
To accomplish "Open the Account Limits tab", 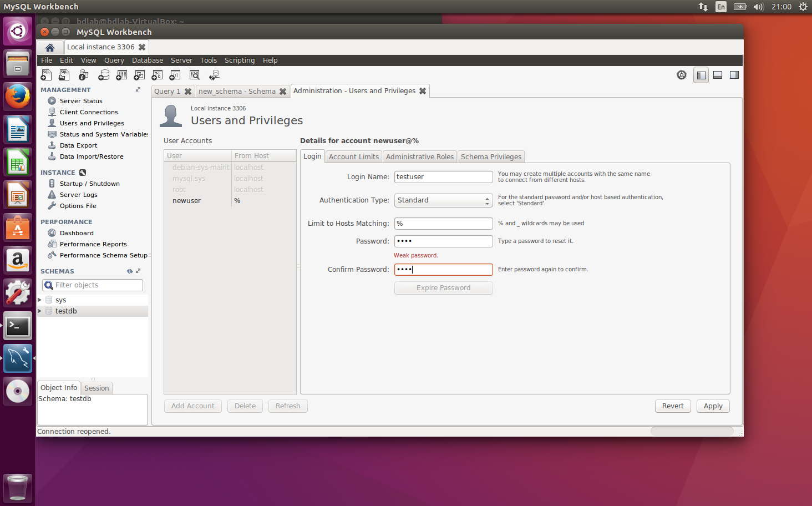I will click(354, 157).
